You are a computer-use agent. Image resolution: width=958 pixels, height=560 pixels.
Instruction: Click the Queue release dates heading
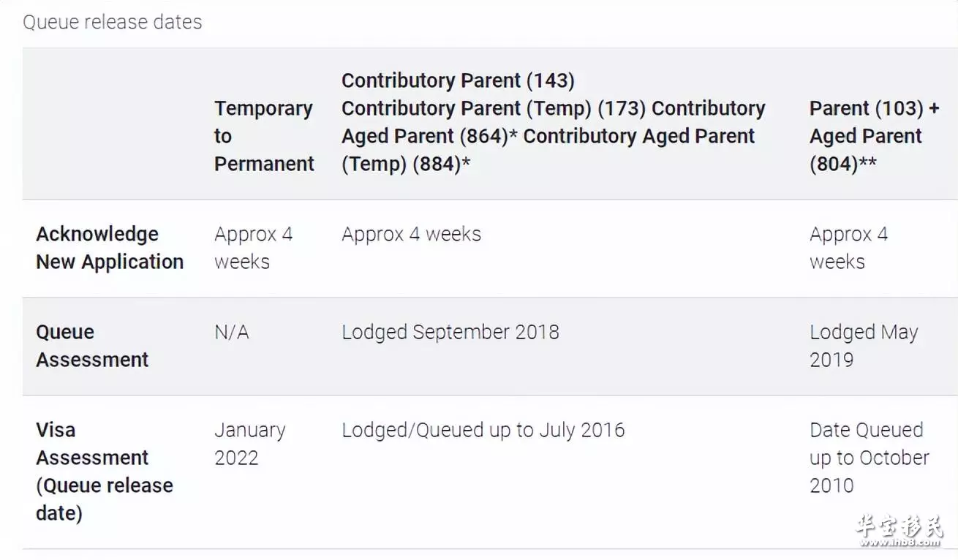pyautogui.click(x=113, y=22)
